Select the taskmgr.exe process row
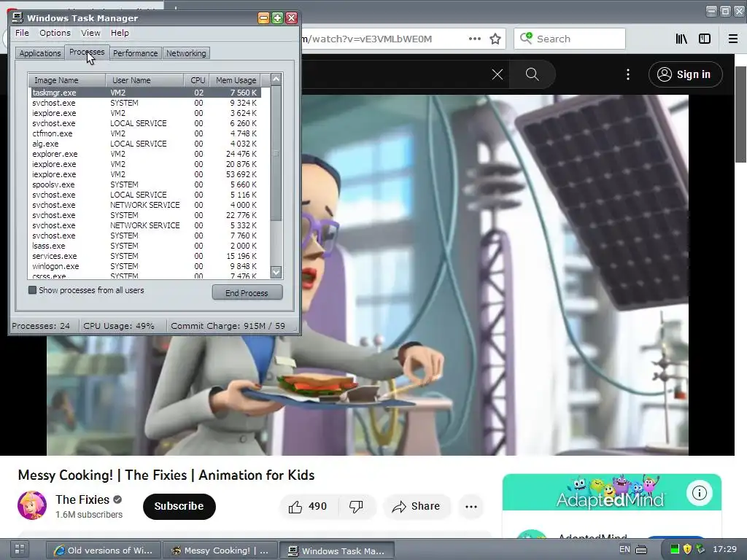The height and width of the screenshot is (560, 747). click(146, 93)
